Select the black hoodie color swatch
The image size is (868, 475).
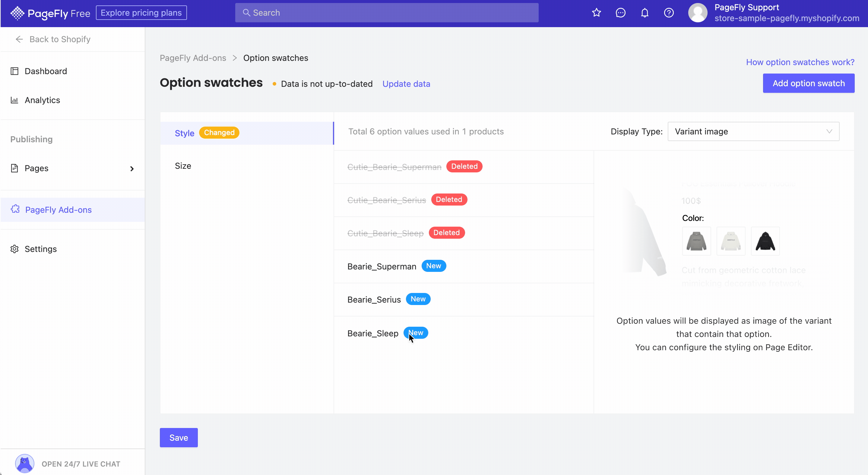click(x=765, y=241)
